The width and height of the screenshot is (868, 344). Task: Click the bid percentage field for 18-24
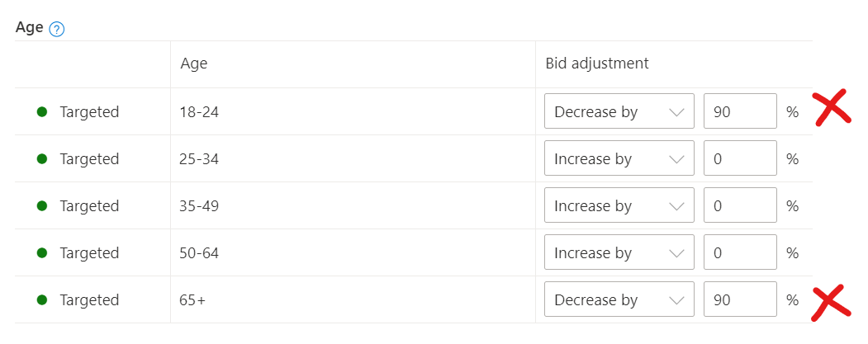tap(740, 111)
